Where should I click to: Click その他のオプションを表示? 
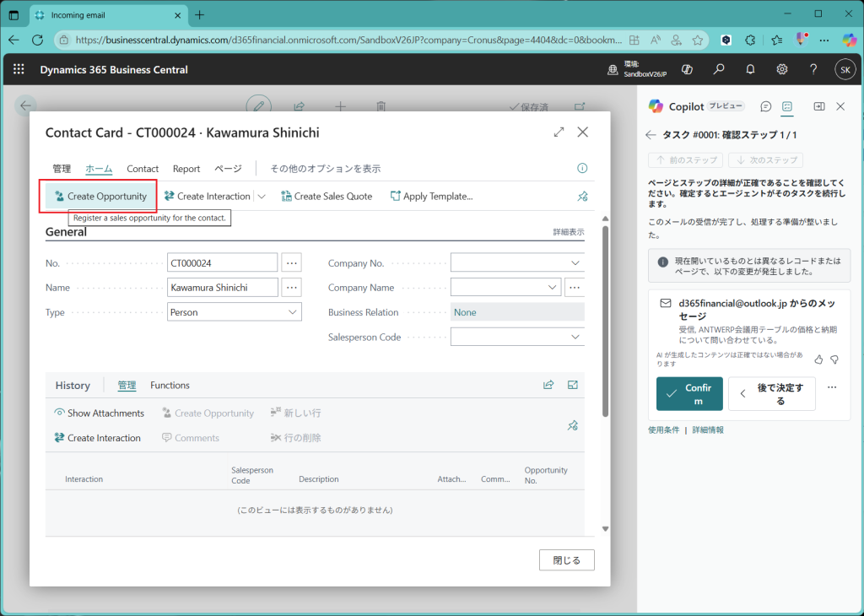click(325, 169)
